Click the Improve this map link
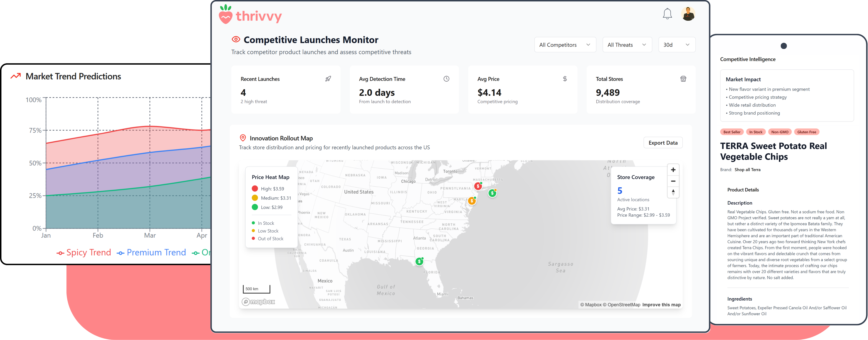868x340 pixels. tap(661, 305)
